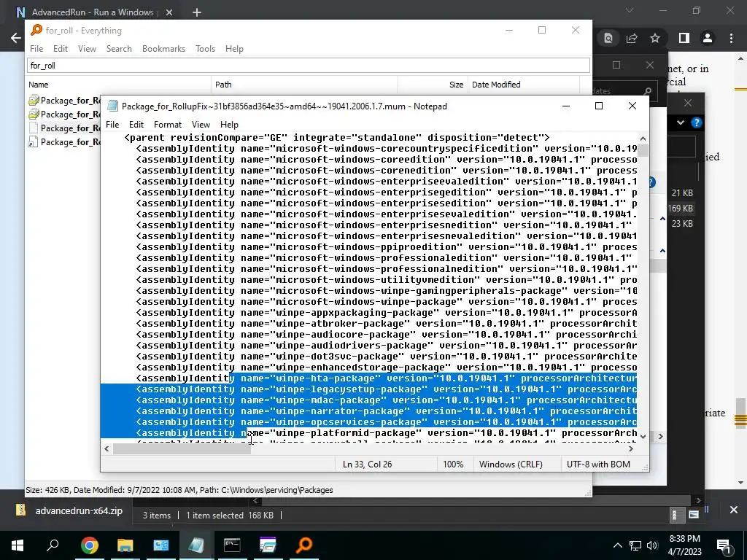Click 'Windows (CRLF)' in status bar

click(511, 464)
